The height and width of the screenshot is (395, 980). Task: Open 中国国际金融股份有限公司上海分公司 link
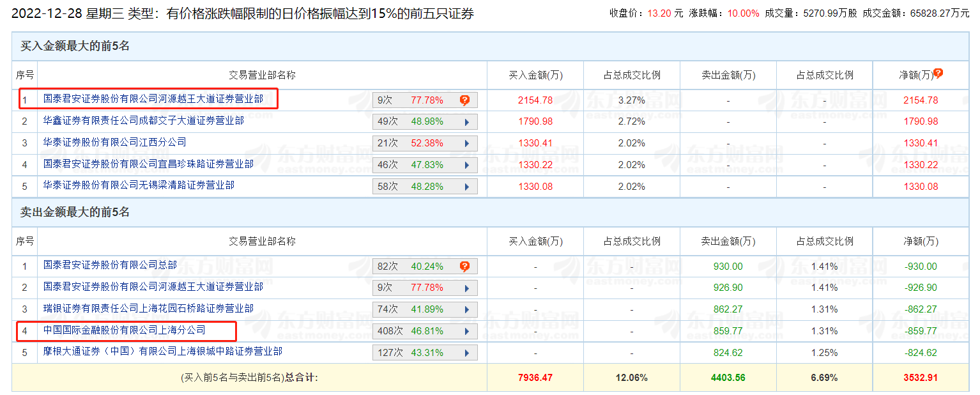(x=124, y=330)
